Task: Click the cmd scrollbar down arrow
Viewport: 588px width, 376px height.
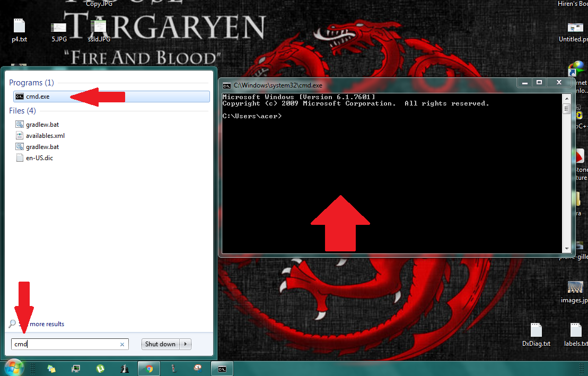Action: coord(567,248)
